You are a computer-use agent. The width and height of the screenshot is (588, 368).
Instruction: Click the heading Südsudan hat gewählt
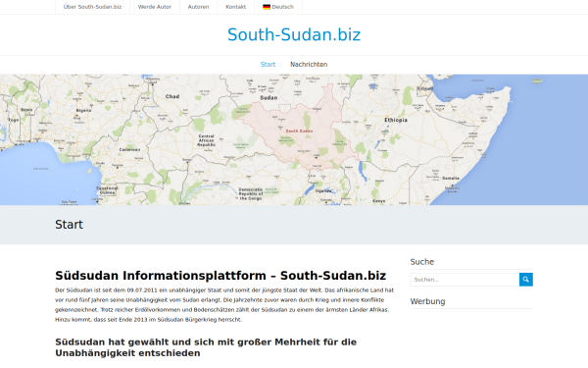(206, 347)
